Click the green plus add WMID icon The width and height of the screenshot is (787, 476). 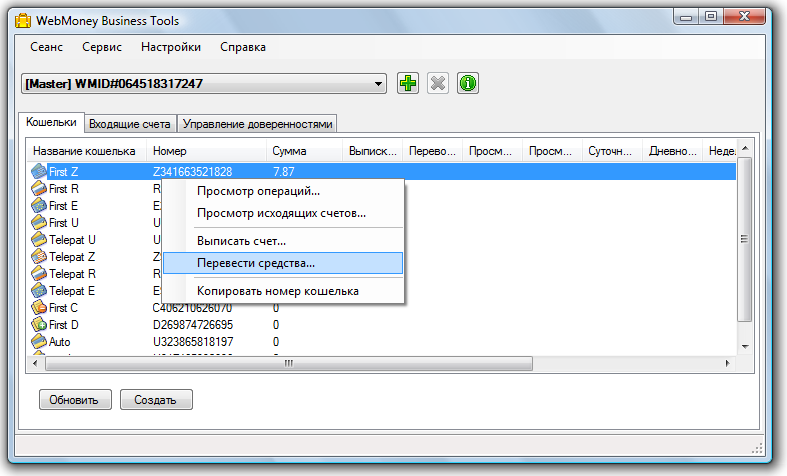click(408, 83)
